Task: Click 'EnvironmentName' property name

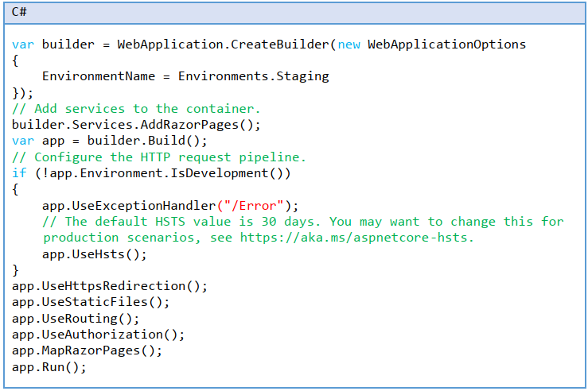Action: tap(99, 76)
